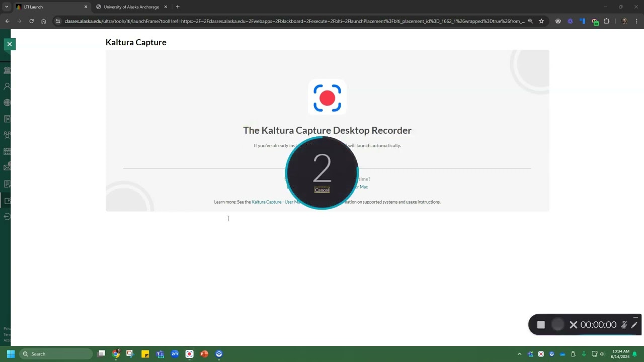Open the Tools sidebar icon
644x362 pixels.
point(7,201)
